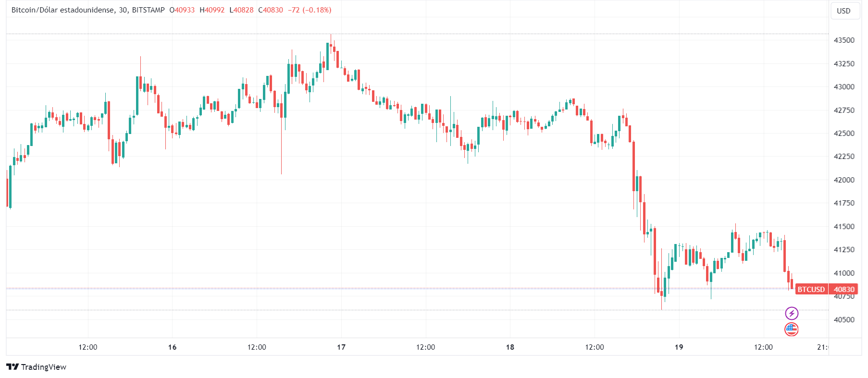Click the purple lightning bolt event icon
This screenshot has width=868, height=378.
tap(792, 314)
